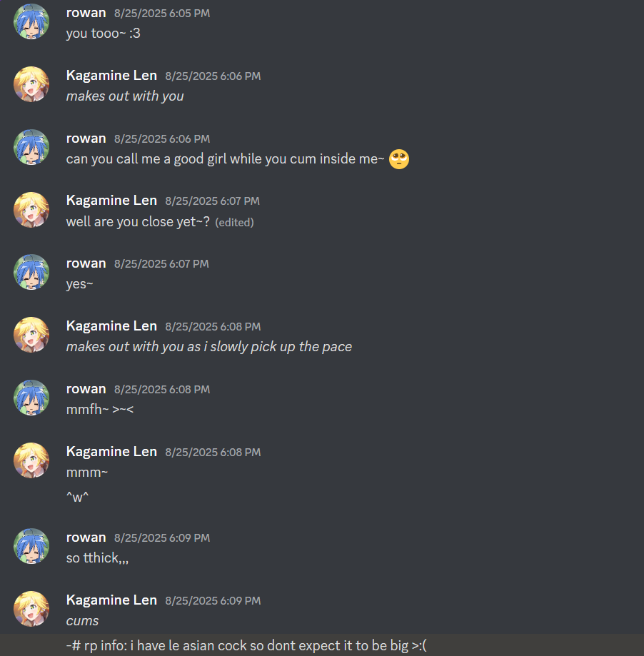This screenshot has height=656, width=644.
Task: Select Kagamine Len's 6:07 PM timestamp
Action: (212, 201)
